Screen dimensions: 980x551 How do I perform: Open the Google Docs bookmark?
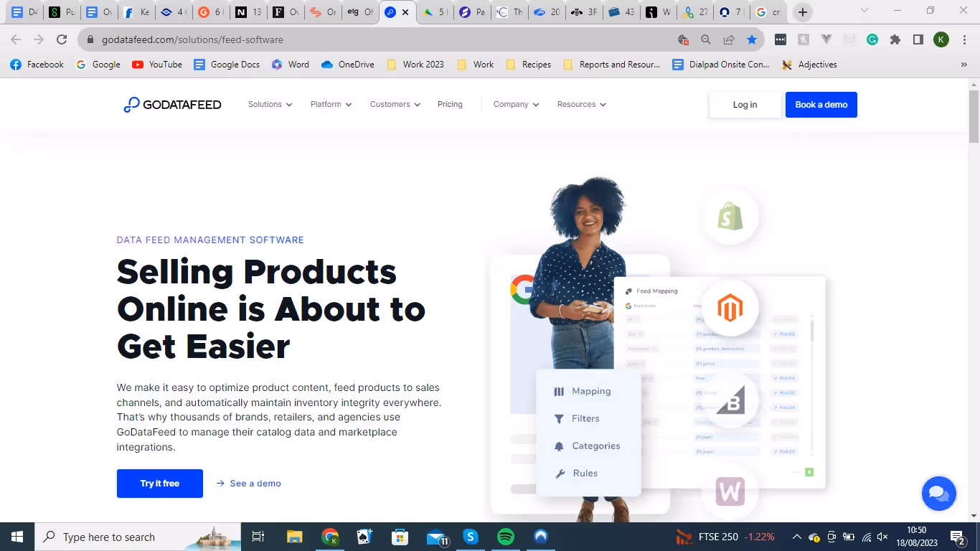227,65
